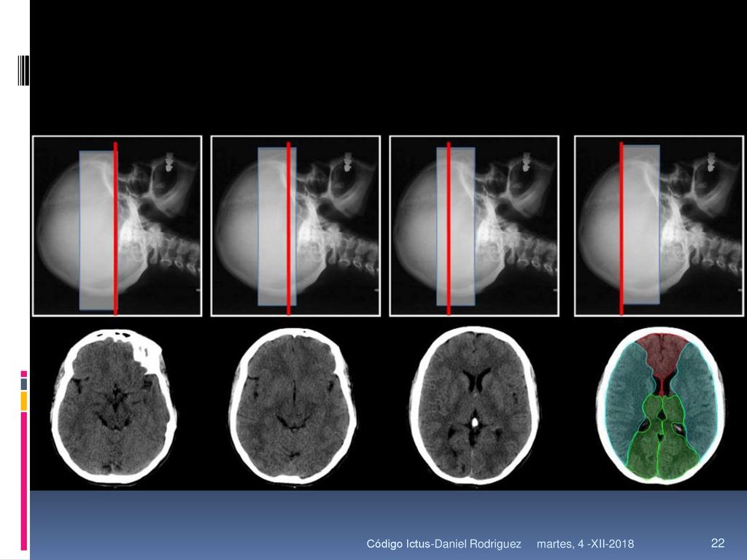Open the color-coded vascular territory CT slice

coord(662,405)
